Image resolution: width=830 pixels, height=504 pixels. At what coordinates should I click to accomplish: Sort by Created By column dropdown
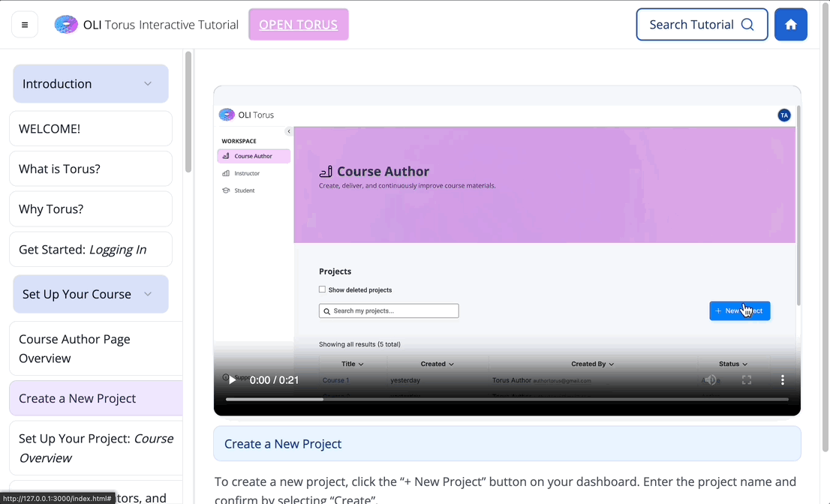tap(592, 364)
